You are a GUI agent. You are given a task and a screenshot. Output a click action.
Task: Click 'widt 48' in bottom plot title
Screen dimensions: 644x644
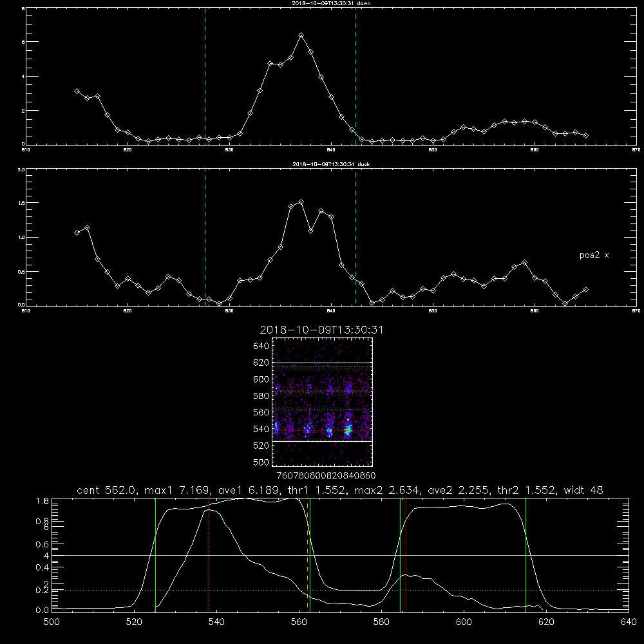pos(583,490)
